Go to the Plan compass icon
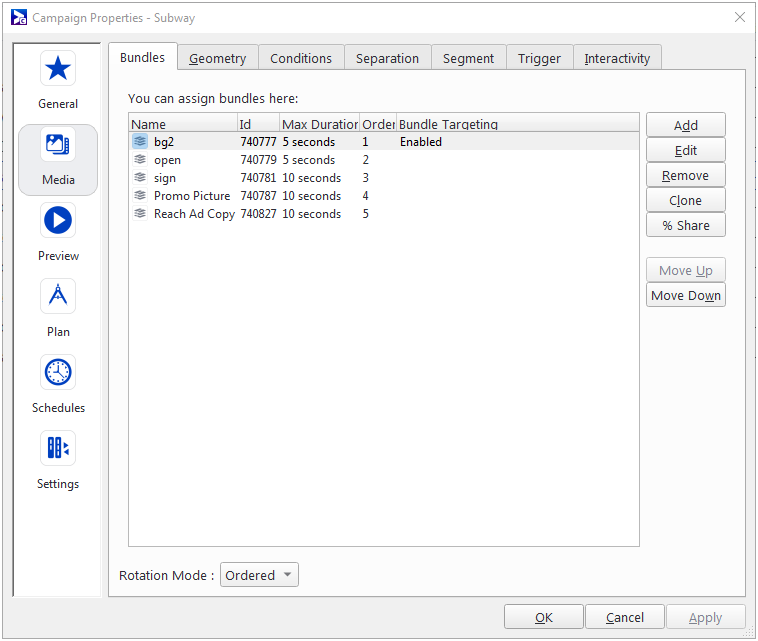758x641 pixels. pos(58,297)
